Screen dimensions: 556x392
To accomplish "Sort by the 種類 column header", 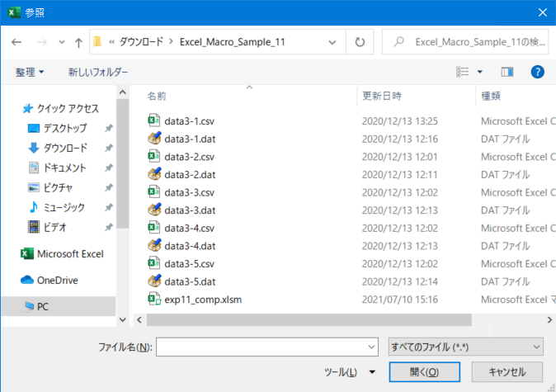I will point(491,96).
